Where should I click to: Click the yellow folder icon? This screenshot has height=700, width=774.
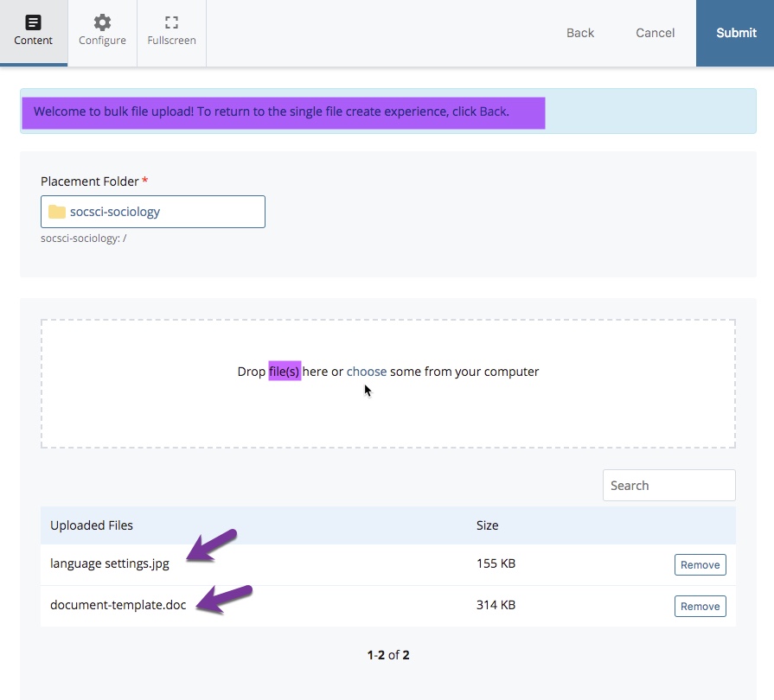coord(57,212)
